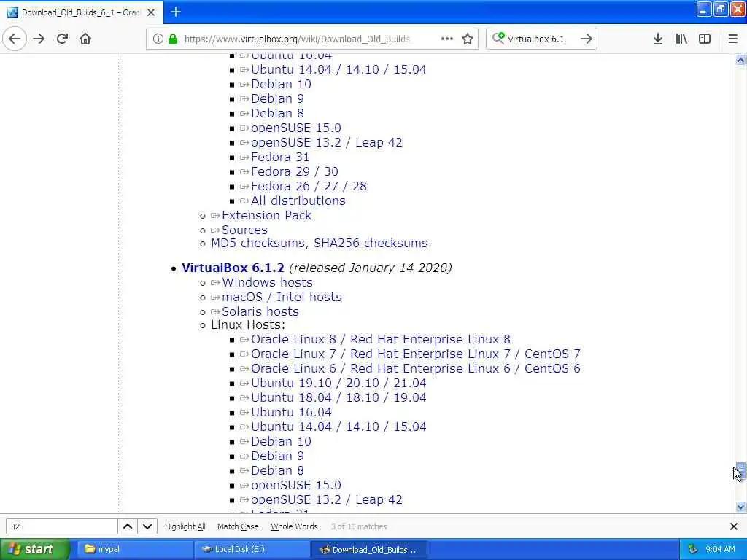Open the Windows Start menu
This screenshot has width=747, height=560.
click(x=34, y=549)
